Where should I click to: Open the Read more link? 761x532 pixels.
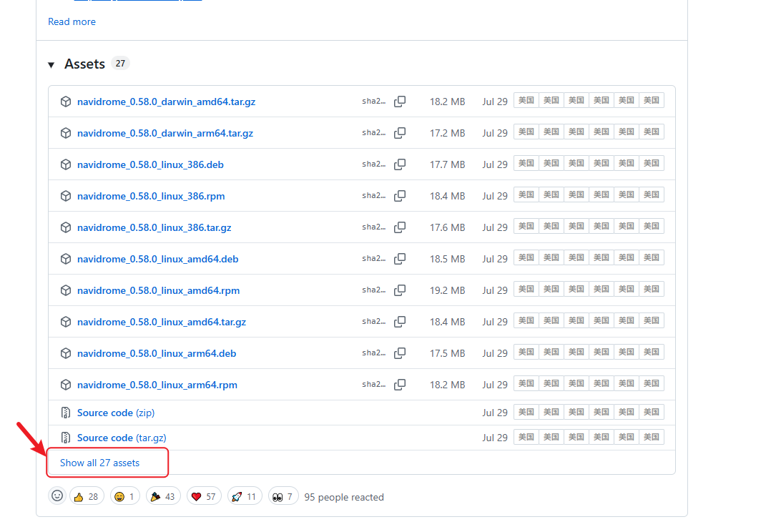[72, 22]
